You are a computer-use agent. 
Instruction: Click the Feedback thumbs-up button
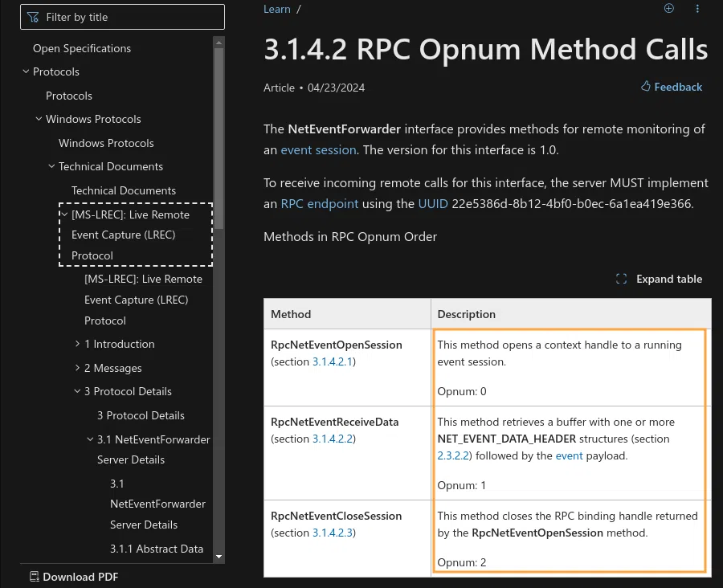click(672, 87)
